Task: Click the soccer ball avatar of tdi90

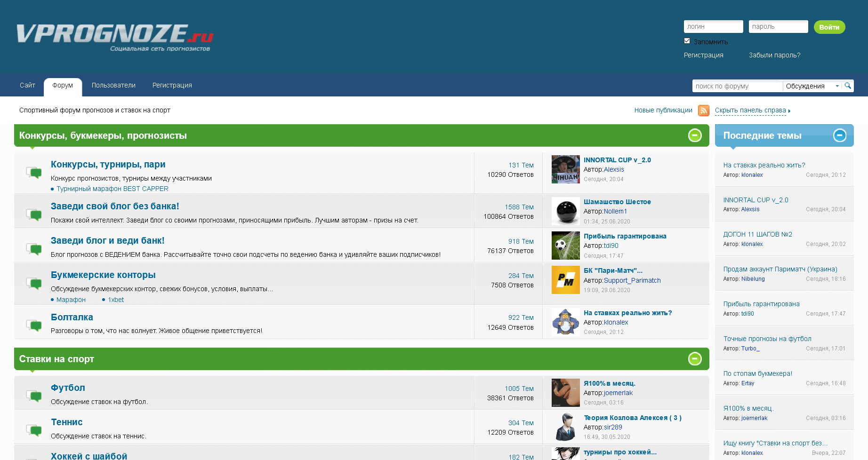Action: [565, 246]
